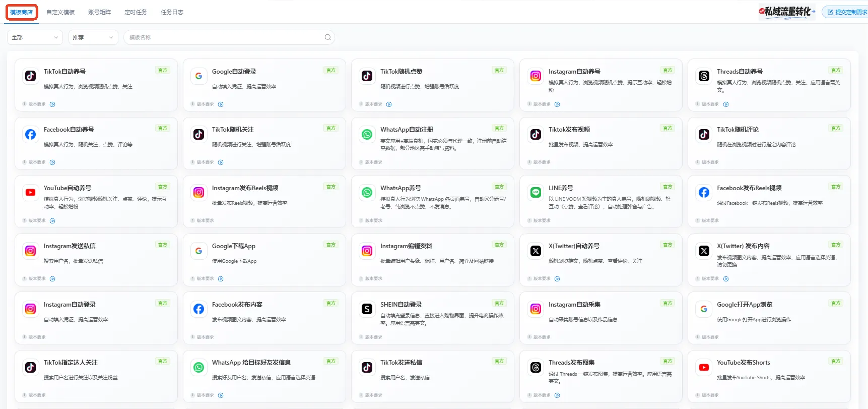Open 版本要求 on the Tiktok发布视频 card
The image size is (868, 409).
click(x=539, y=162)
